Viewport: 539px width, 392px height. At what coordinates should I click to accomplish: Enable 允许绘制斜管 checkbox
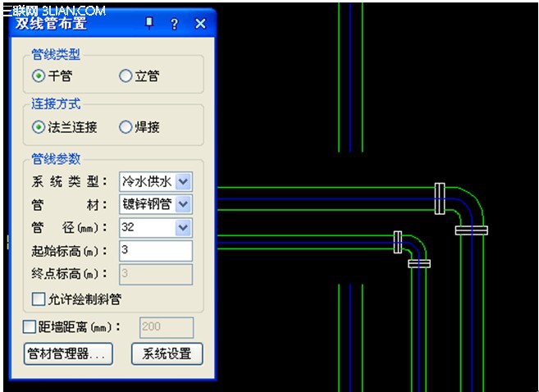(39, 299)
